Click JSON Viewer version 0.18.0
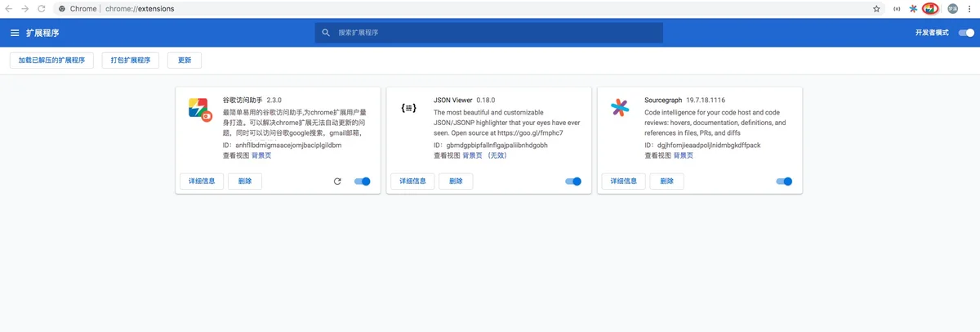980x332 pixels. [x=485, y=101]
